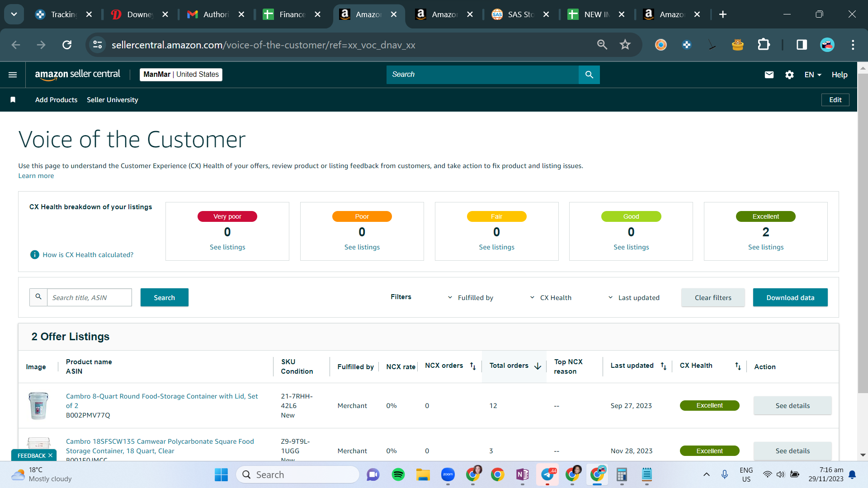This screenshot has height=488, width=868.
Task: Click the header search magnifier button
Action: [589, 75]
